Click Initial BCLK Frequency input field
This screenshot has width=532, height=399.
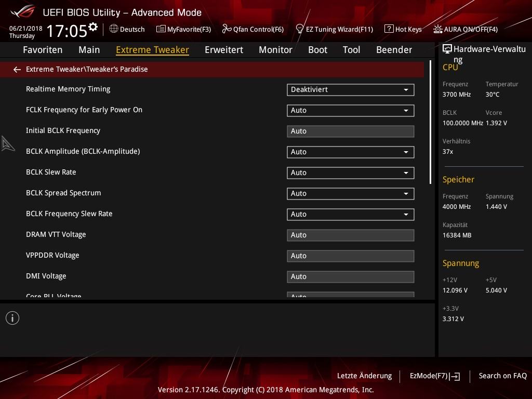click(351, 131)
